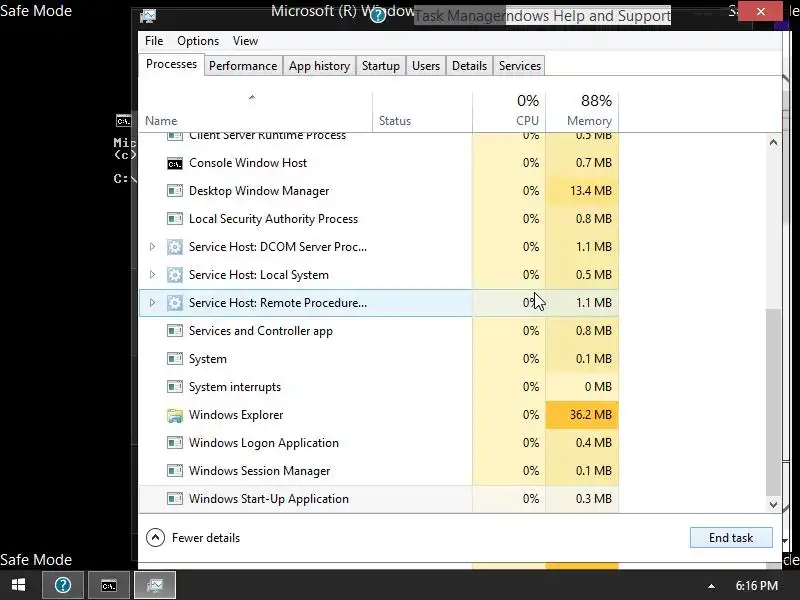Click the Service Host: DCOM Server gear icon

pos(174,247)
